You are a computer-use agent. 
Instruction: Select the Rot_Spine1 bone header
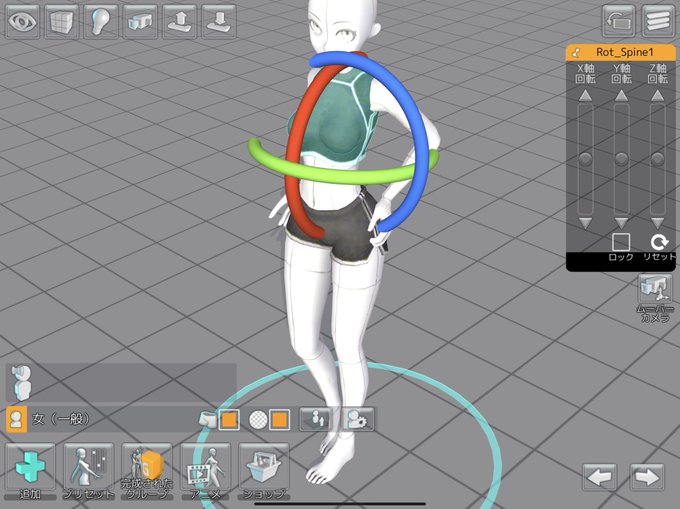[x=621, y=52]
